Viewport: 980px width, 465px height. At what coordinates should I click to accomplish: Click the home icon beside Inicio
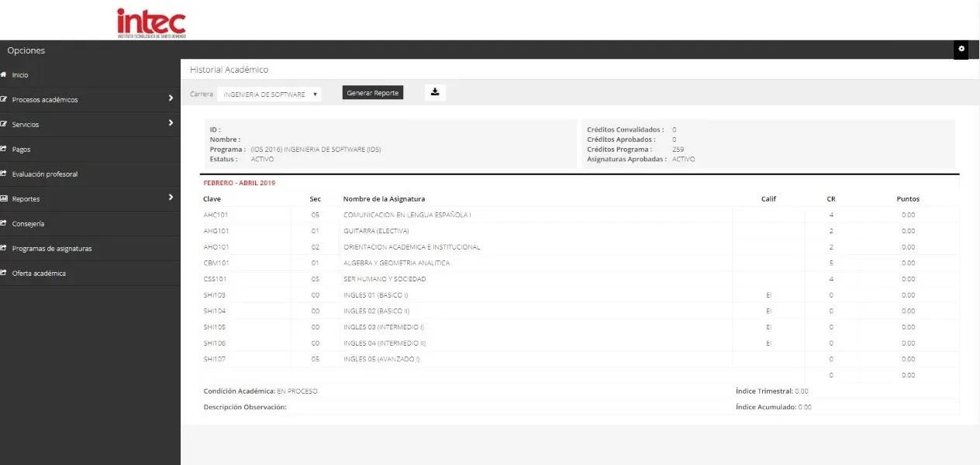coord(6,74)
